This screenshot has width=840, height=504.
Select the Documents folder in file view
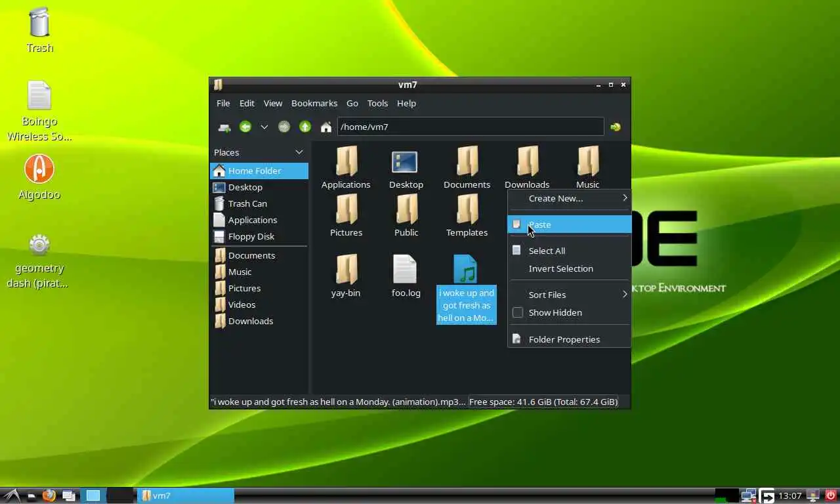coord(467,167)
